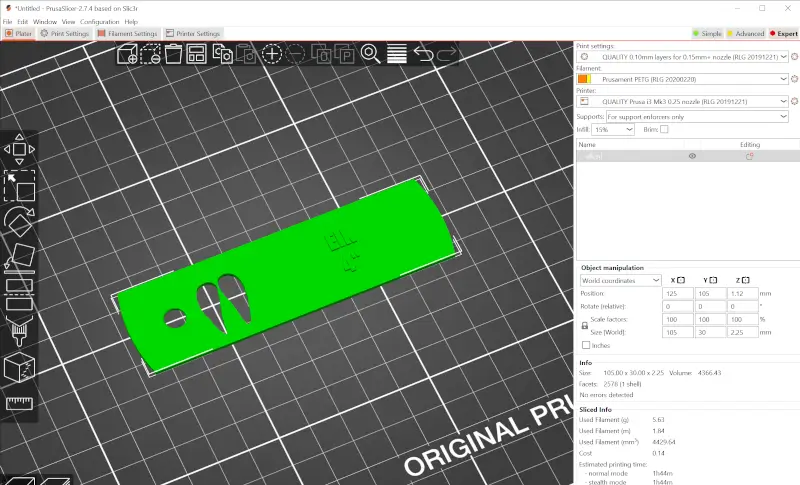Click Position X input field
The width and height of the screenshot is (800, 485).
(678, 294)
